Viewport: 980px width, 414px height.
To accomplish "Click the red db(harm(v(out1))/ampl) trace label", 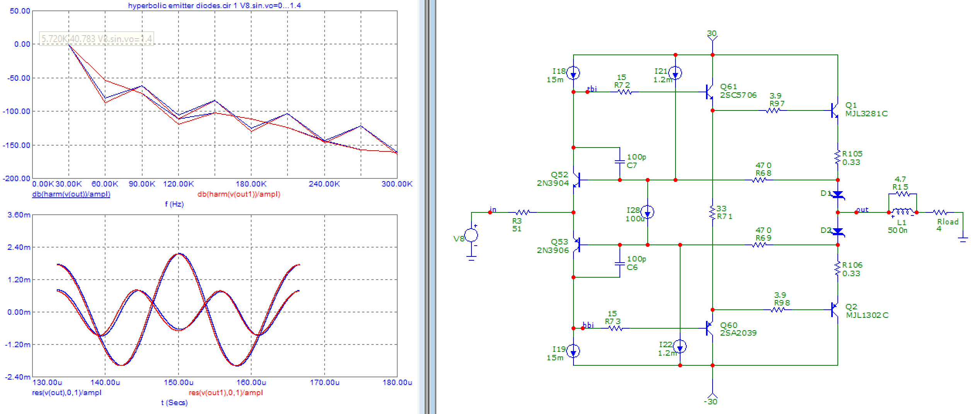I will tap(239, 194).
